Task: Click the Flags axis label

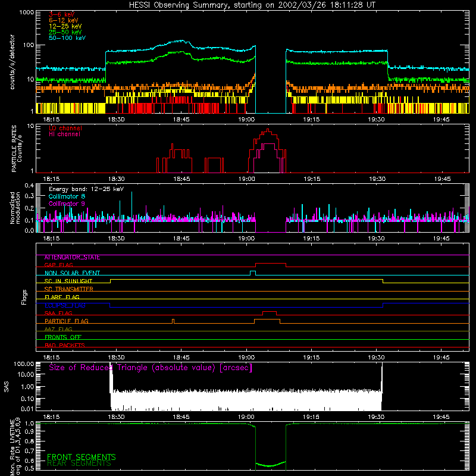Action: [24, 297]
